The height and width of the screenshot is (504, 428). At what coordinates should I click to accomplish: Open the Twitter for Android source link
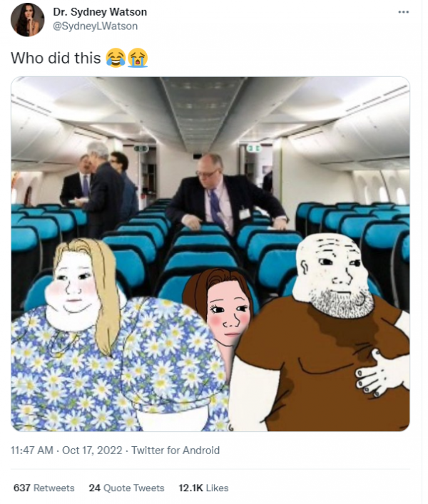tap(175, 451)
